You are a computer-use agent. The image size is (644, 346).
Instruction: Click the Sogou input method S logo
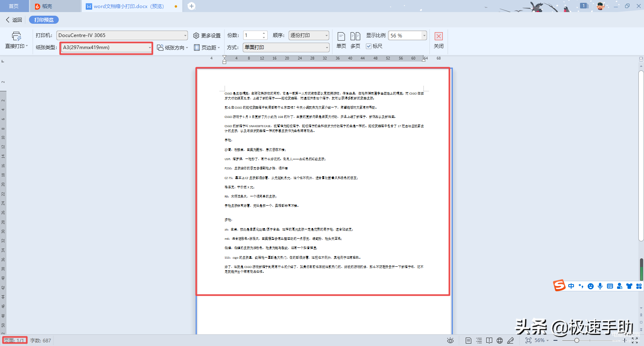pos(559,285)
